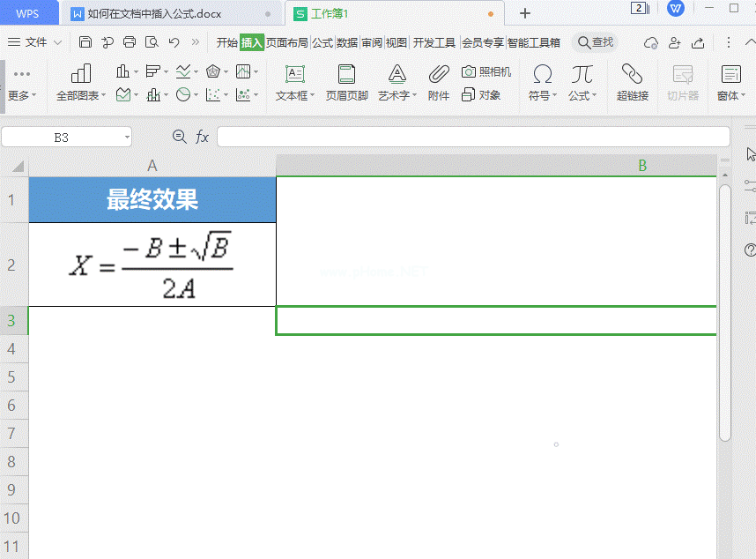Open the Review (审阅) ribbon tab

pyautogui.click(x=372, y=42)
